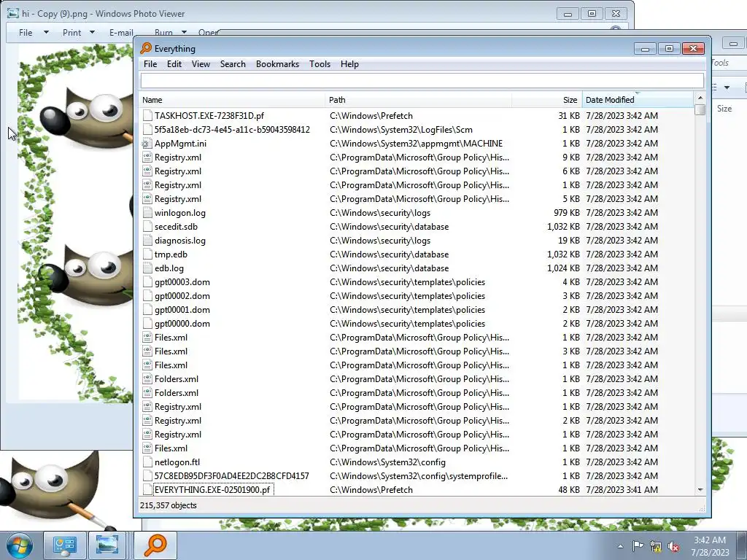The width and height of the screenshot is (747, 560).
Task: Click the winlogon.log file icon
Action: click(147, 213)
